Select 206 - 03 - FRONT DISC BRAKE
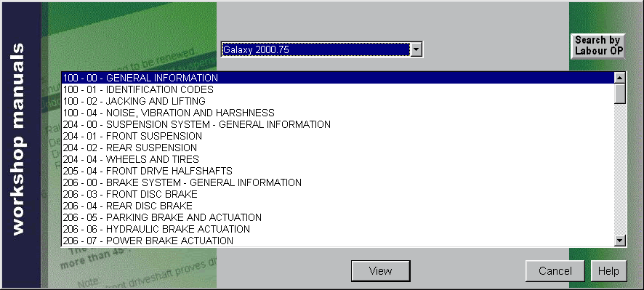Image resolution: width=644 pixels, height=290 pixels. 337,194
